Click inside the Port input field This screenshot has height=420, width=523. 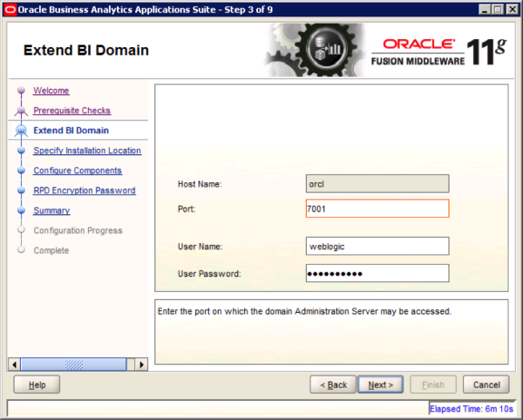tap(377, 209)
